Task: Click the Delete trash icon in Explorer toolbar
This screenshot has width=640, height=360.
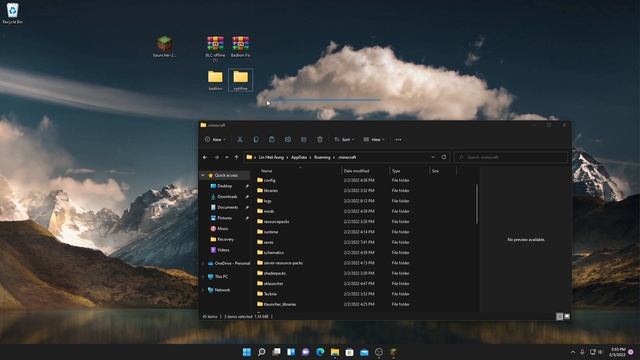Action: [x=320, y=140]
